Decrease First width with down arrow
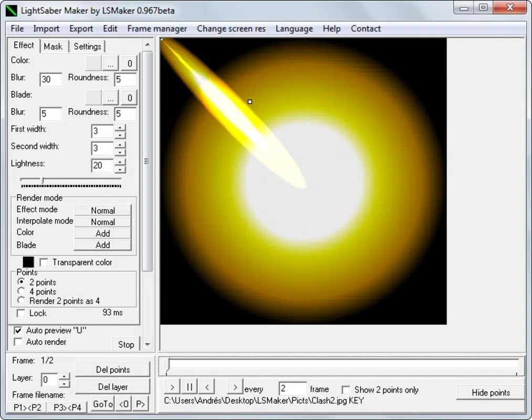 [x=120, y=135]
